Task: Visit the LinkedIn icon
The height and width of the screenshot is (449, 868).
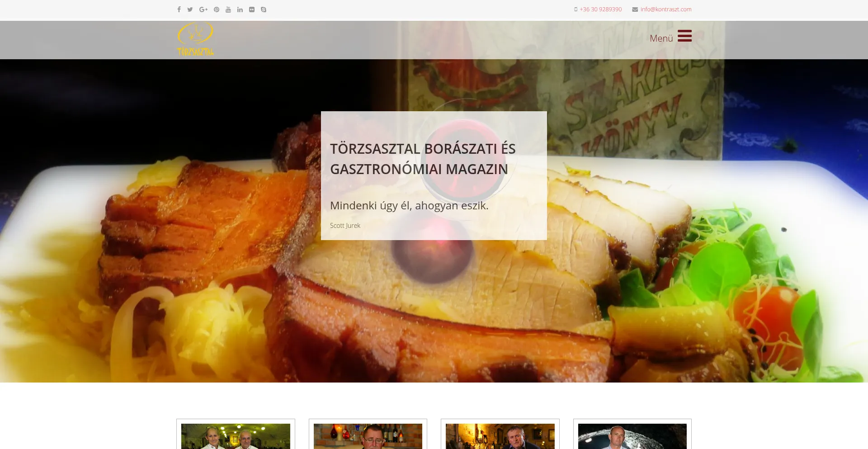Action: pos(240,9)
